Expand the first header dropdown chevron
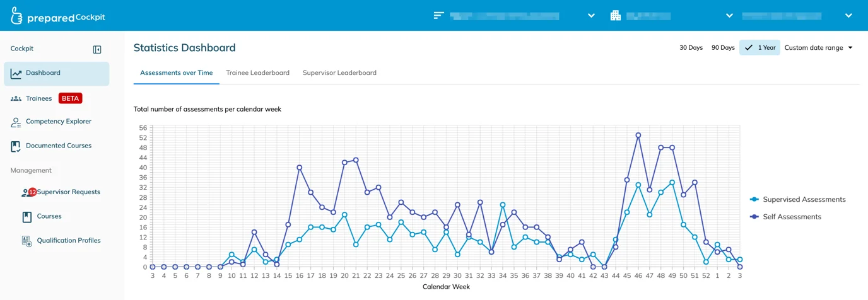Image resolution: width=868 pixels, height=300 pixels. pos(591,16)
